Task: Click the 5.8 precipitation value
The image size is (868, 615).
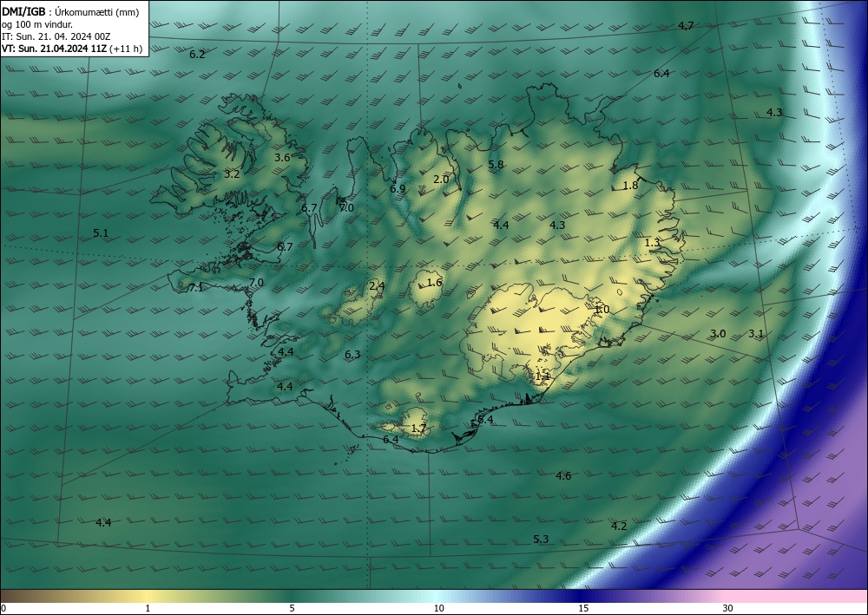Action: 496,164
